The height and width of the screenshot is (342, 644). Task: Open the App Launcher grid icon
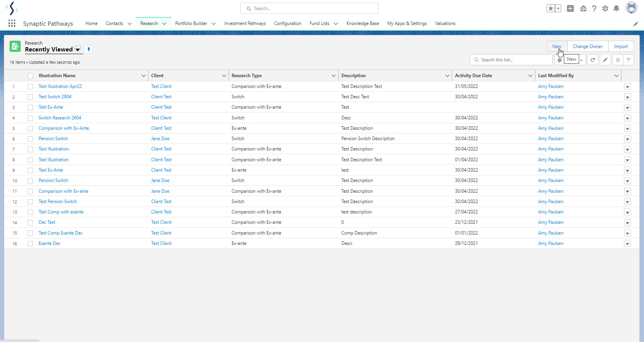coord(12,23)
